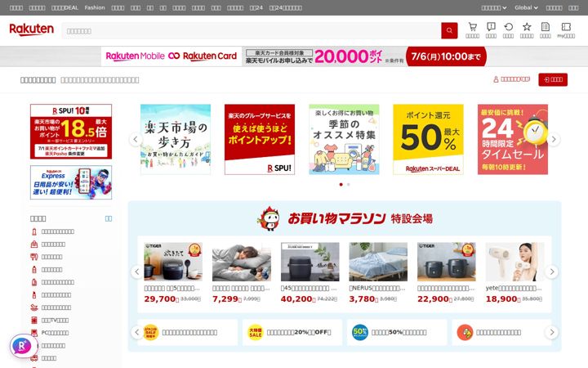588x368 pixels.
Task: Open the Global dropdown in top bar
Action: click(x=526, y=7)
